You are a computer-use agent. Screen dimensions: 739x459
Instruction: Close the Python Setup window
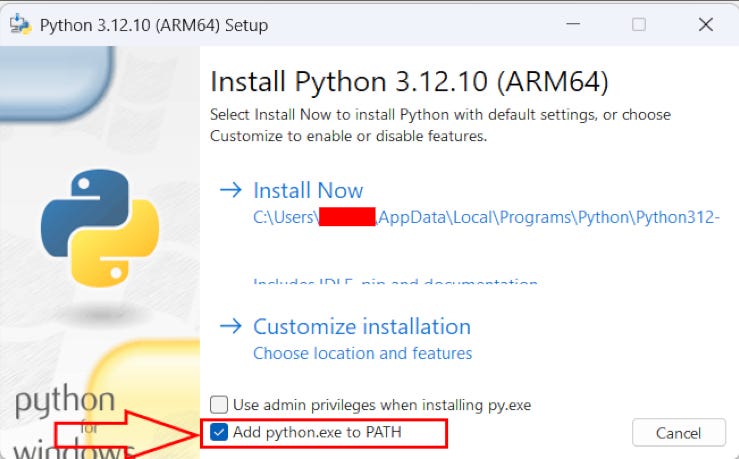[x=706, y=24]
